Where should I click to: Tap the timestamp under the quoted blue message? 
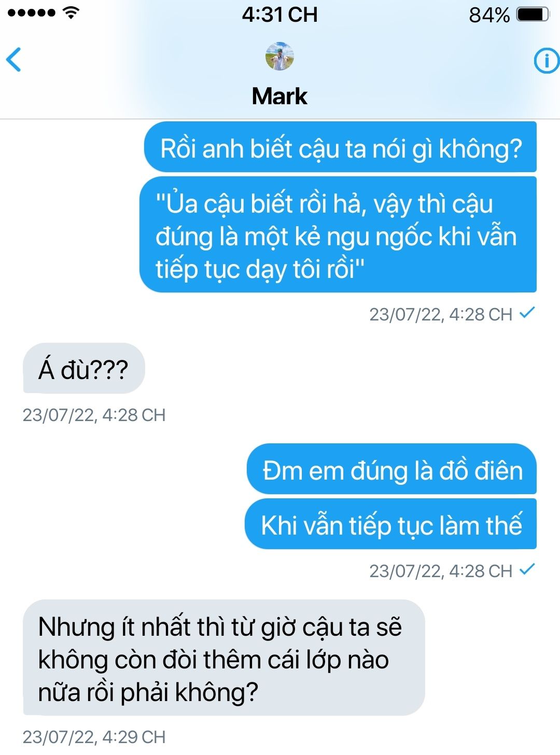click(441, 314)
